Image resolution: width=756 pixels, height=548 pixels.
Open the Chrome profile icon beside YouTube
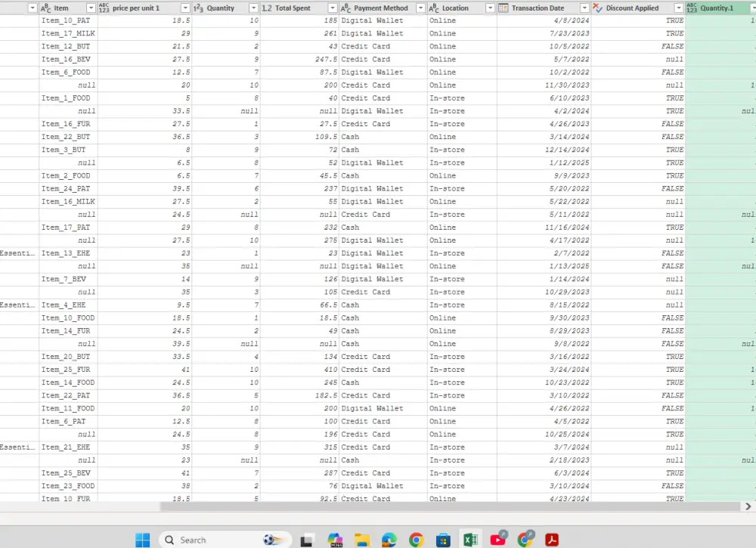coord(525,539)
